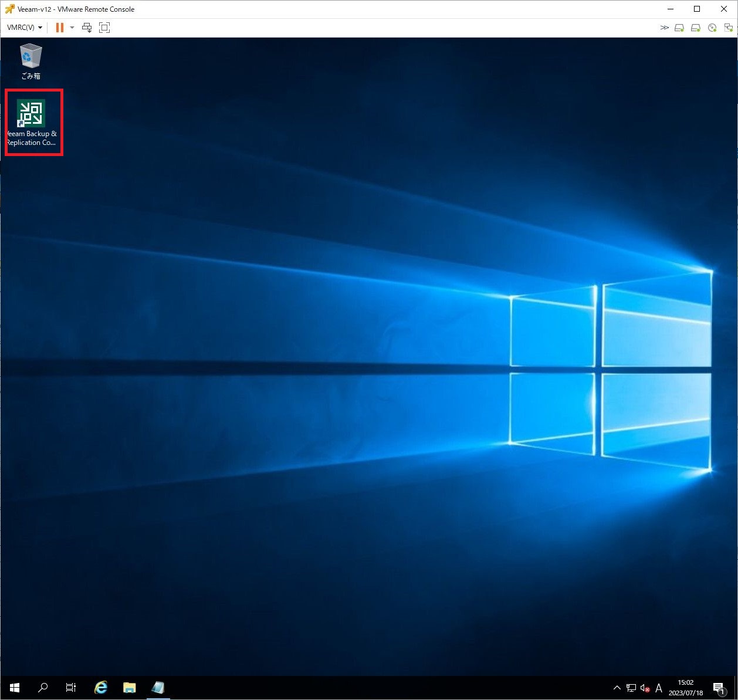
Task: Click the second hard disk device icon
Action: [696, 28]
